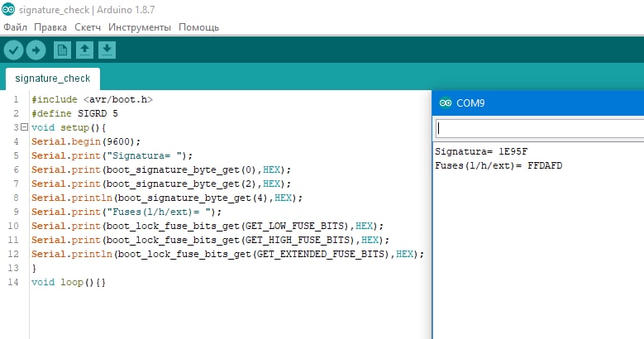Click the COM9 window title bar
Screen dimensions: 644x339
[538, 103]
